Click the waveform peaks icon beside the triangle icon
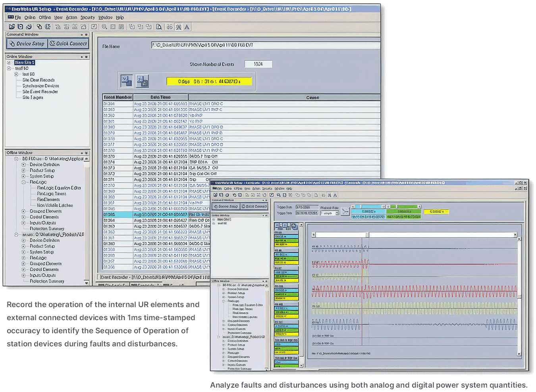Viewport: 536px width, 392px height. click(x=179, y=27)
